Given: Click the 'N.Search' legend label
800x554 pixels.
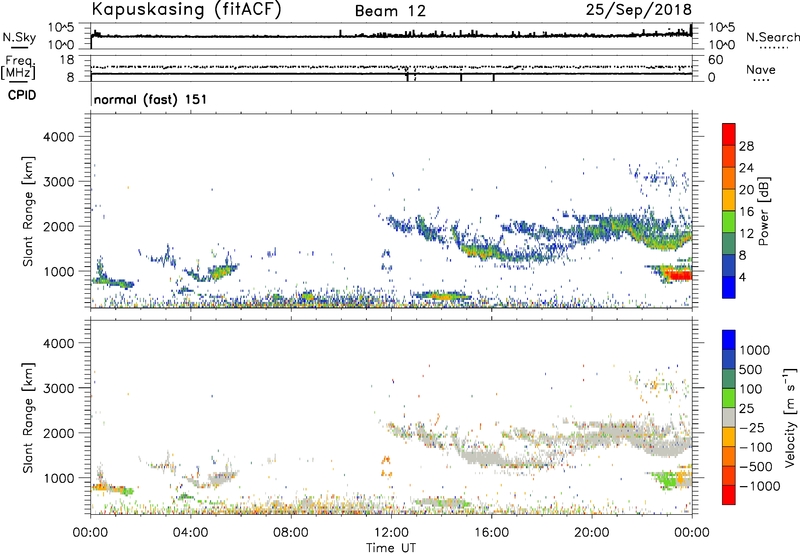Looking at the screenshot, I should 772,37.
